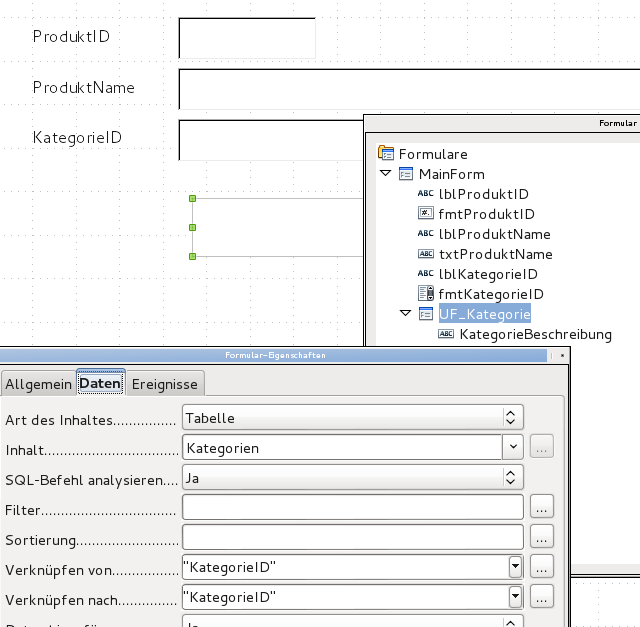
Task: Select the lblProduktID tree entry
Action: point(484,194)
